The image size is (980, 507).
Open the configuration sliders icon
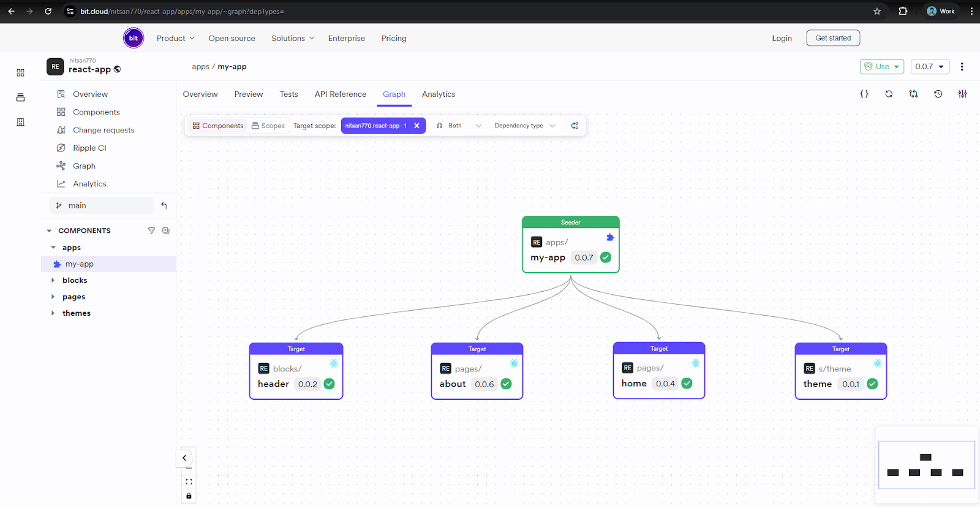coord(963,94)
